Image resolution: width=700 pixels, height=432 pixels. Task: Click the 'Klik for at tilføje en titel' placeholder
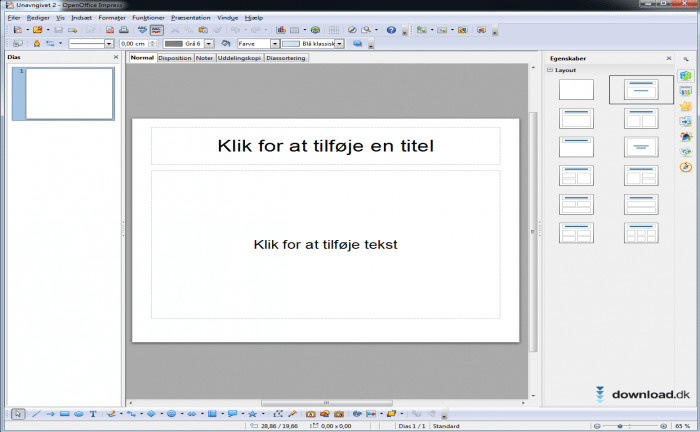tap(325, 146)
